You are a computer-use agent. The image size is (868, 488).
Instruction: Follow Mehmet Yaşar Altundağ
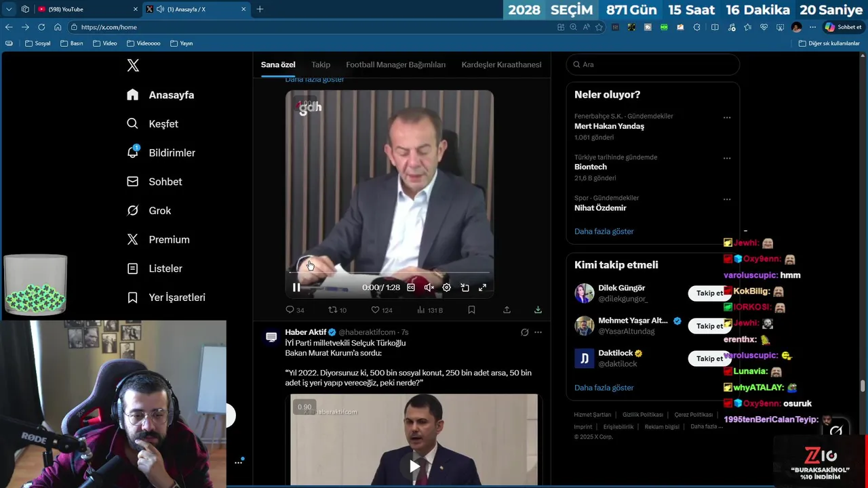point(709,326)
